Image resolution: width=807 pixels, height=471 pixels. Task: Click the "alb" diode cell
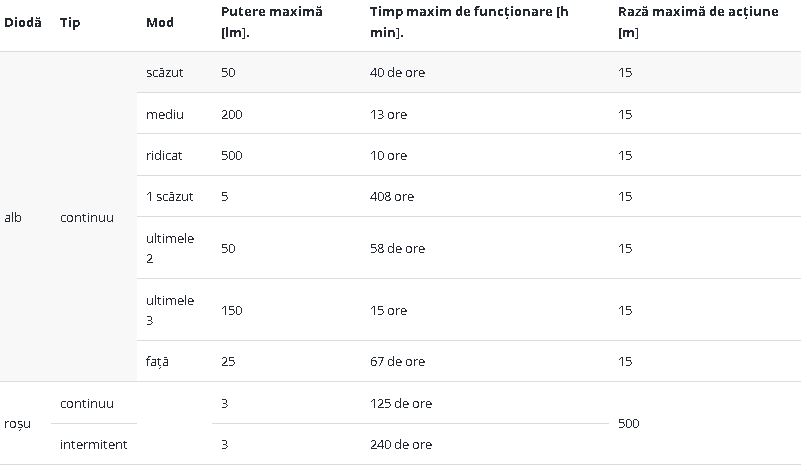[13, 217]
